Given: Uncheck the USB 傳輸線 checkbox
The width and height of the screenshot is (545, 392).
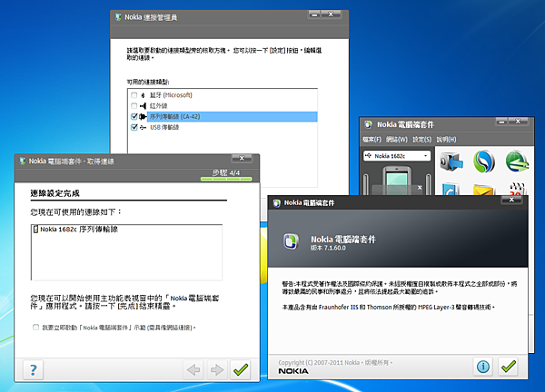Looking at the screenshot, I should tap(134, 127).
